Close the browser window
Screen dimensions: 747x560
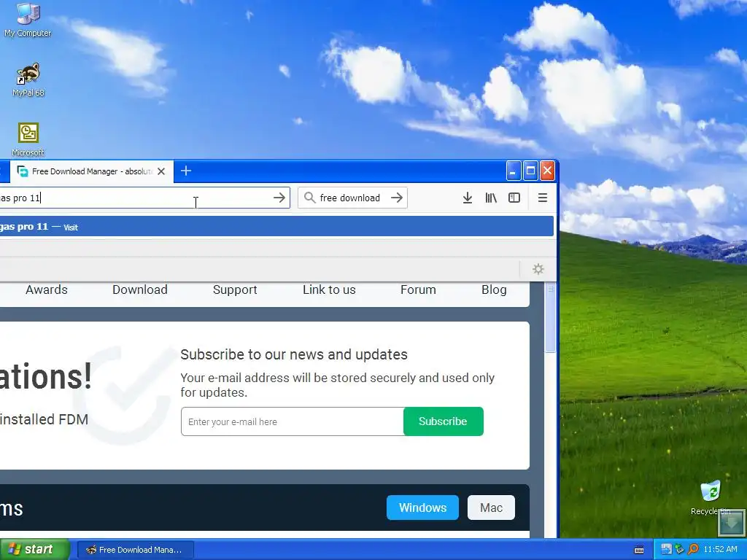(547, 171)
